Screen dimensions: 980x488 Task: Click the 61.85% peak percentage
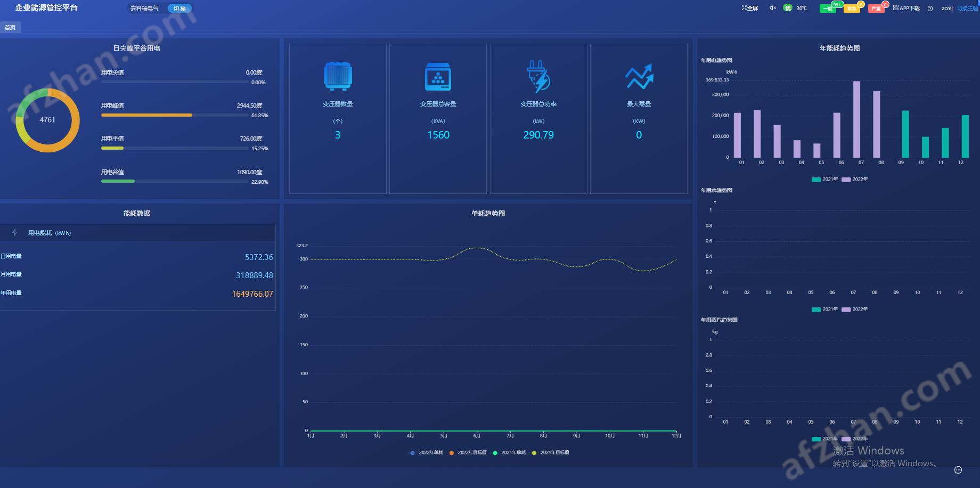point(260,116)
